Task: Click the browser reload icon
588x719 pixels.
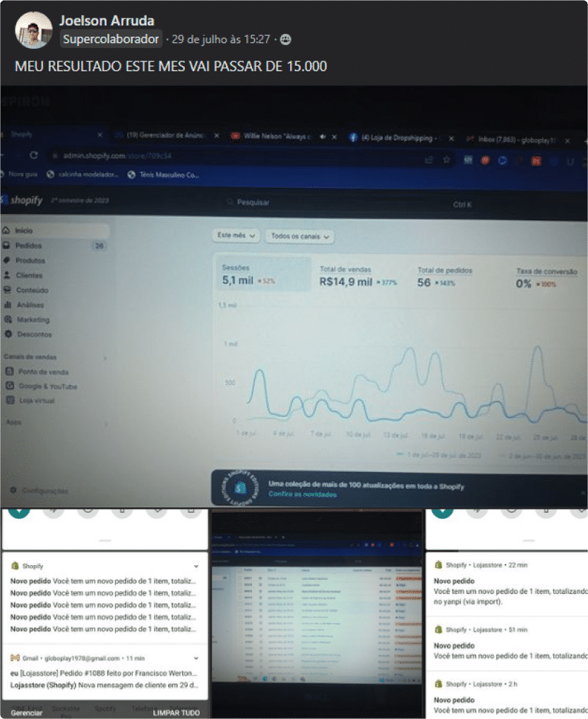Action: tap(33, 155)
